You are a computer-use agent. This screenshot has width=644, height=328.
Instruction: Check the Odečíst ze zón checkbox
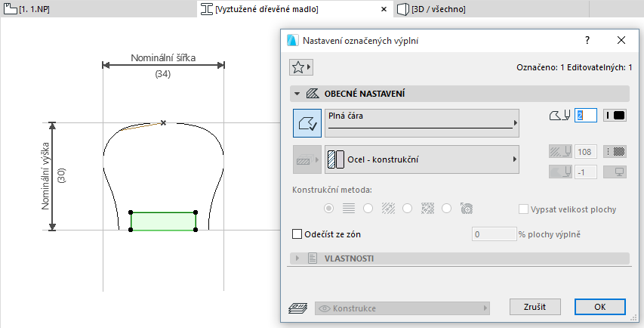coord(297,234)
